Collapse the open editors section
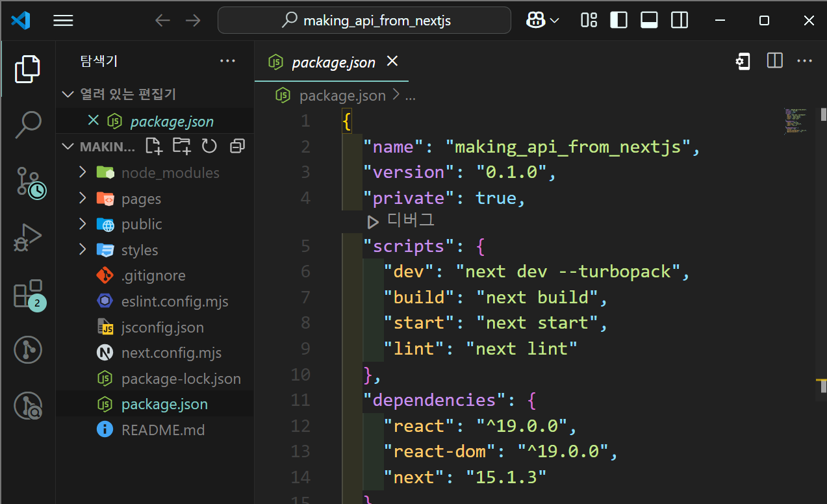Screen dimensions: 827x504 tap(68, 95)
